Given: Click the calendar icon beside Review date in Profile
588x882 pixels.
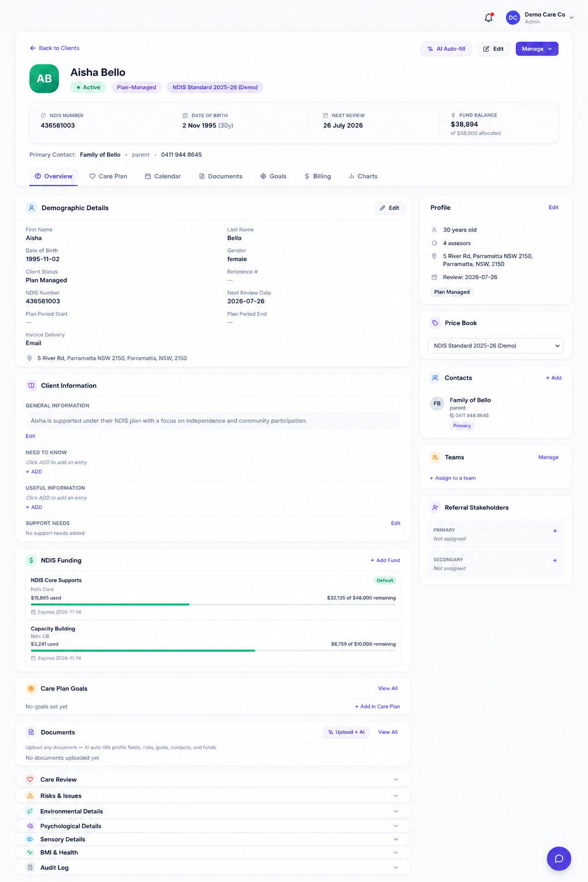Looking at the screenshot, I should pyautogui.click(x=434, y=277).
